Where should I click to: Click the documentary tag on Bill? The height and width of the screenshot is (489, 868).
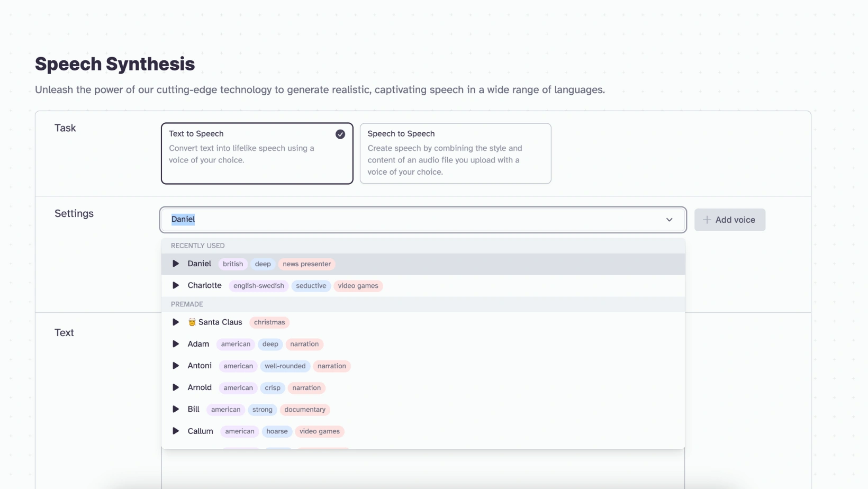[x=305, y=410]
